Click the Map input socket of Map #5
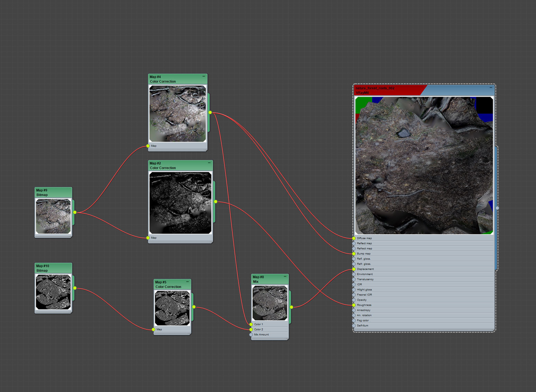Screen dimensions: 536x392 (x=154, y=329)
